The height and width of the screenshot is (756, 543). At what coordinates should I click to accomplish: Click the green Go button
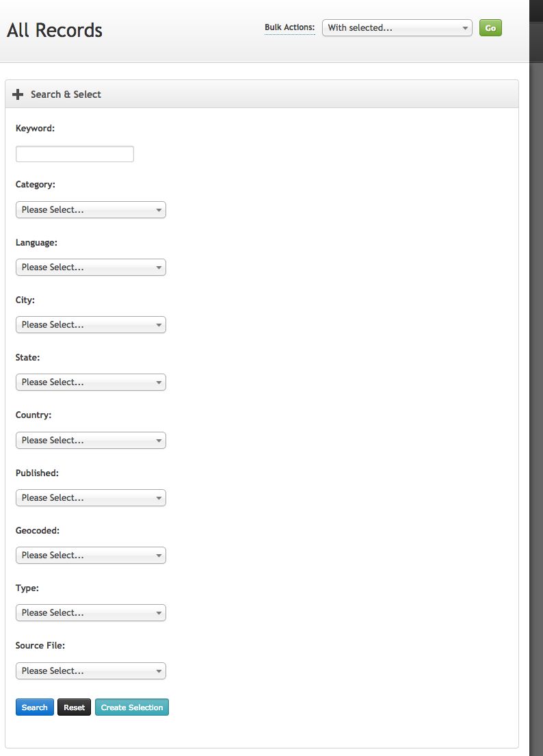pos(490,28)
